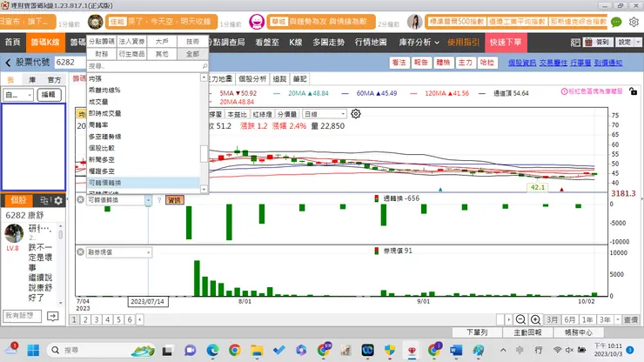Close the 融券現值 sub-chart panel
Image resolution: width=644 pixels, height=362 pixels.
coord(80,251)
